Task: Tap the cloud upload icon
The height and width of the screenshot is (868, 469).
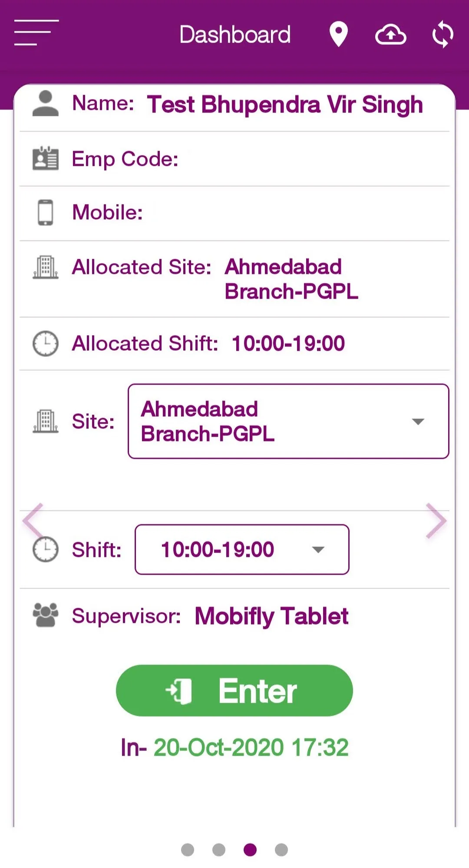Action: point(390,35)
